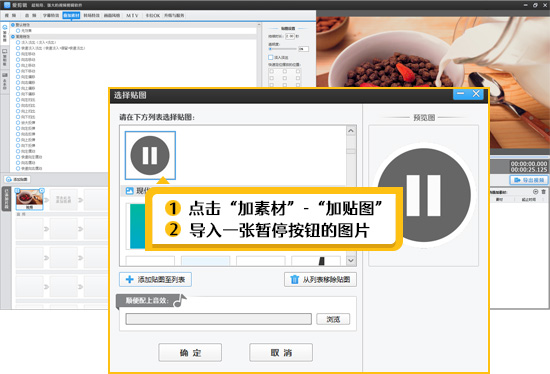Click the 添加贴图 button below effects list
This screenshot has height=374, width=550.
(17, 179)
